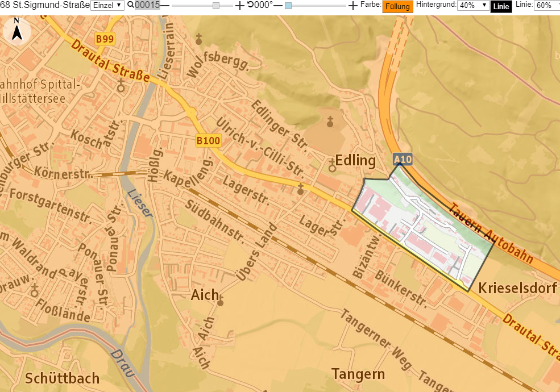Click the north arrow compass icon
The width and height of the screenshot is (560, 392).
tap(17, 31)
